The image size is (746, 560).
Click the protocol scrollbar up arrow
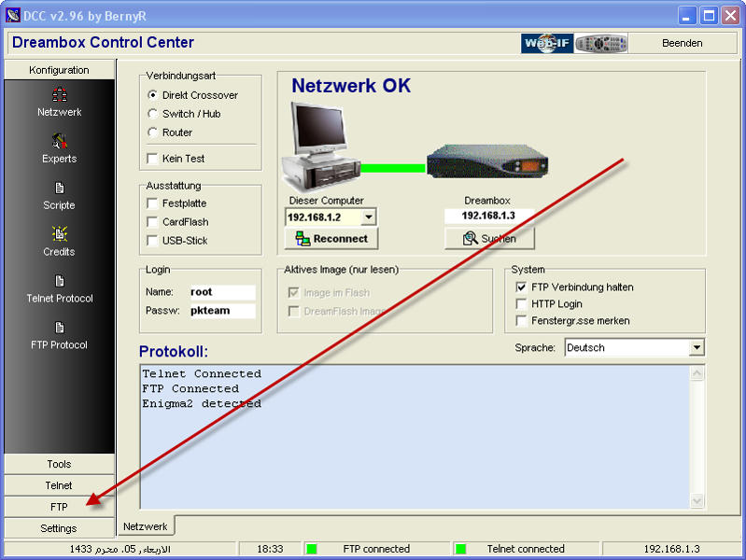[697, 373]
